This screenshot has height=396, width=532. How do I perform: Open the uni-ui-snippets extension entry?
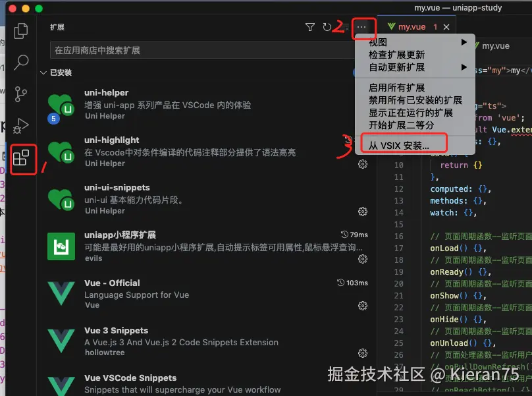(x=207, y=200)
